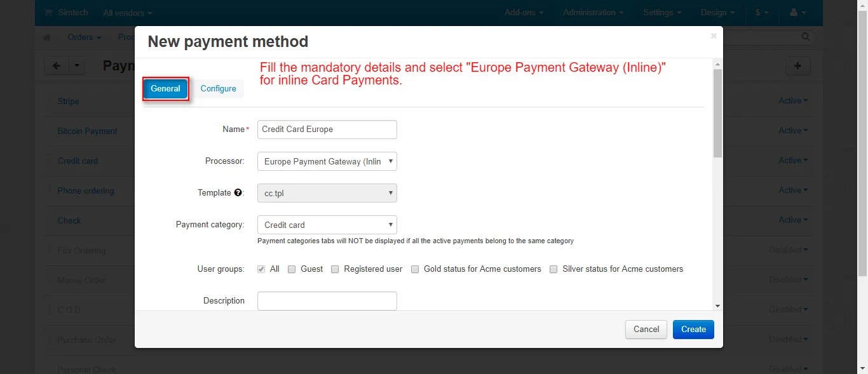The height and width of the screenshot is (374, 868).
Task: Open the user account icon menu
Action: tap(797, 13)
